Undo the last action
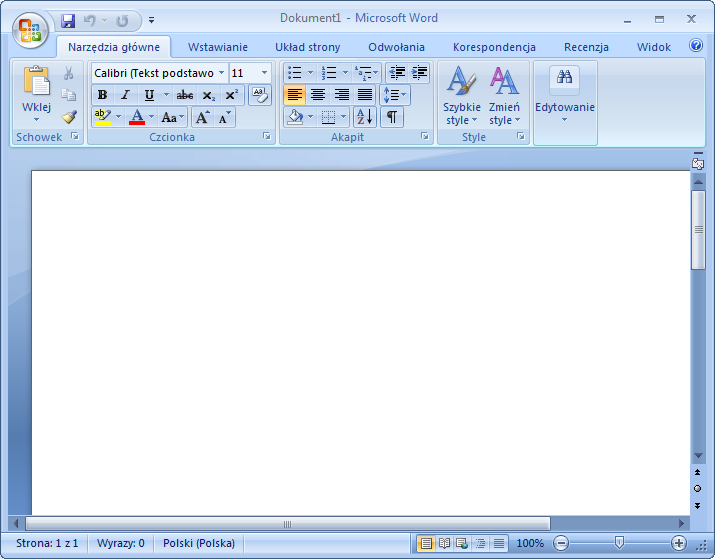 click(x=90, y=21)
